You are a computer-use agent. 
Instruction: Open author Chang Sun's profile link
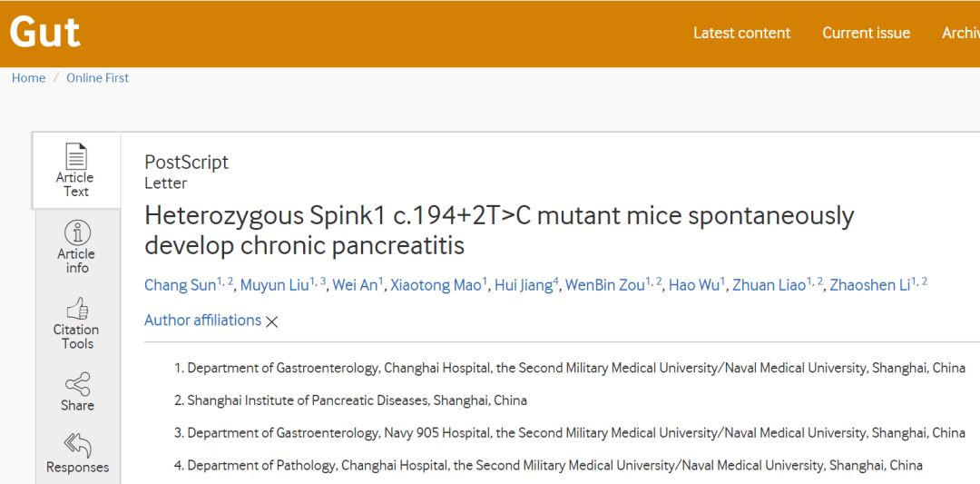click(x=180, y=285)
